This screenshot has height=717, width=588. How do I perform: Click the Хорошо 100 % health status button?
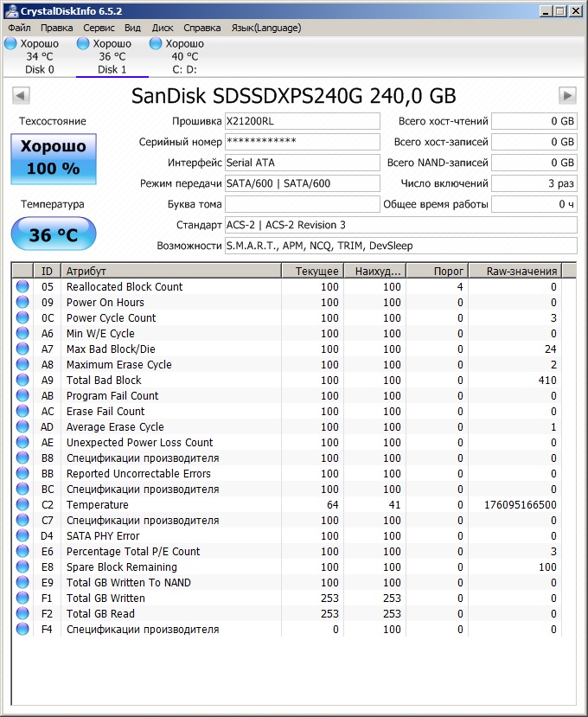[x=54, y=158]
